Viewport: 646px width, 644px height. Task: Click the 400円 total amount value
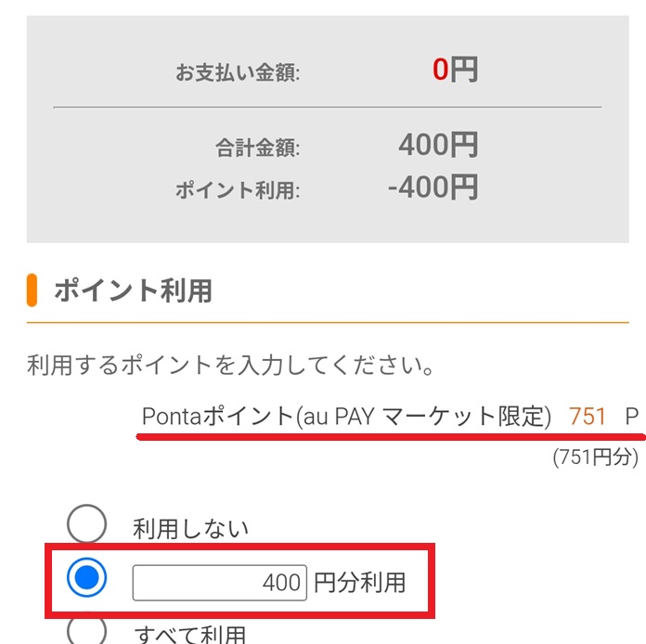point(438,145)
